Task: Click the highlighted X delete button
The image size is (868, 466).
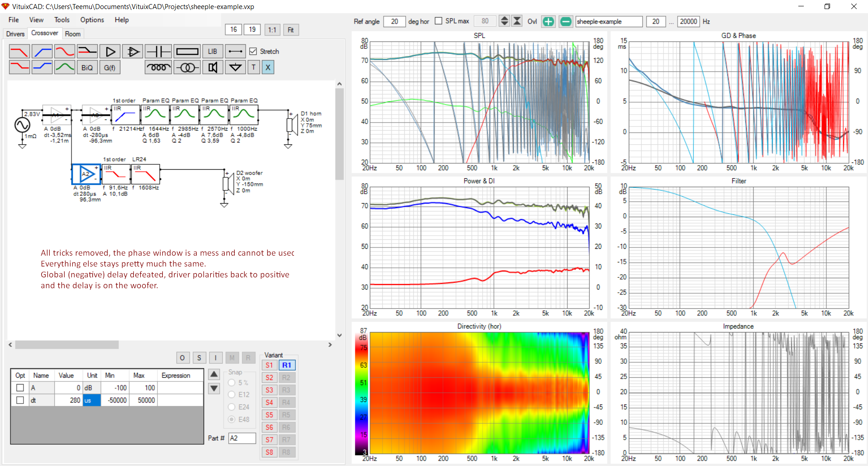Action: pos(268,67)
